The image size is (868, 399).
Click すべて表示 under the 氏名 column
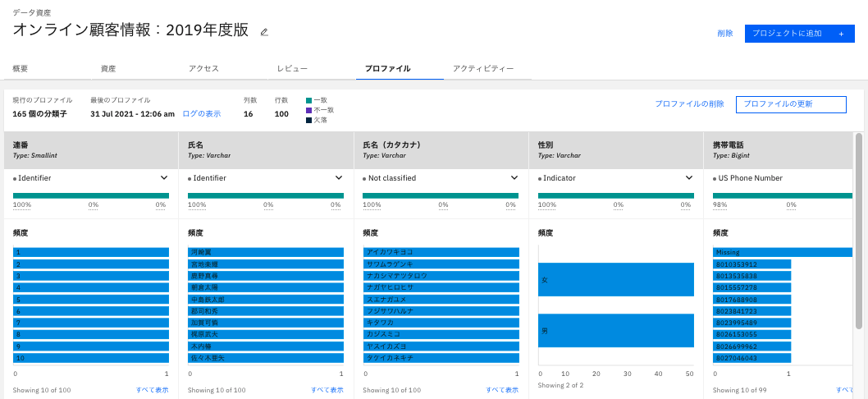(x=327, y=390)
